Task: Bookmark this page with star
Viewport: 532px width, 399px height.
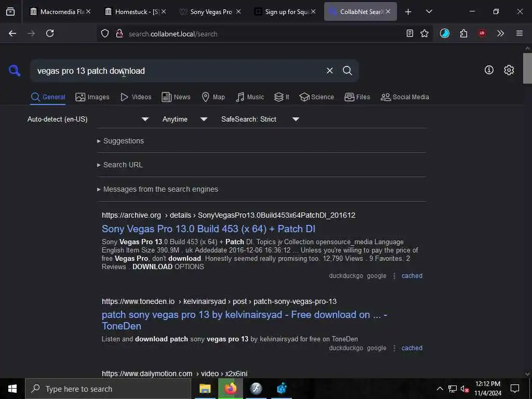Action: [x=424, y=33]
